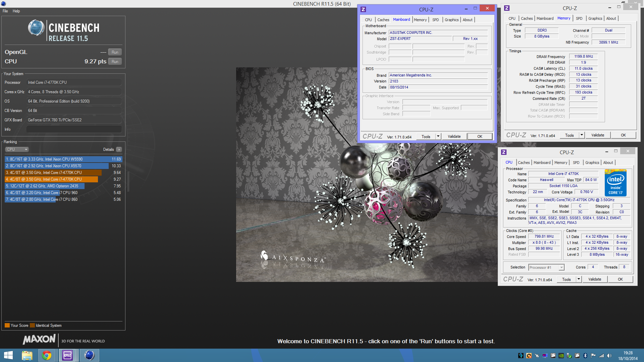
Task: Select ranking row AMD Opteron 2435
Action: coord(63,186)
